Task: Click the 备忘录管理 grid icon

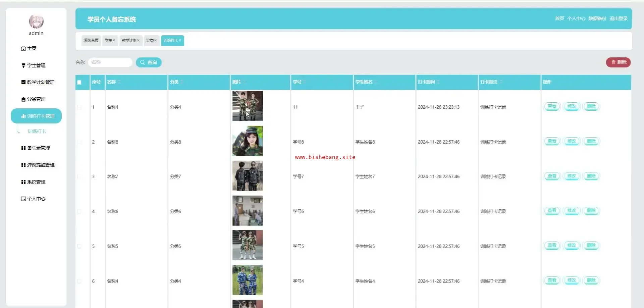Action: point(23,148)
